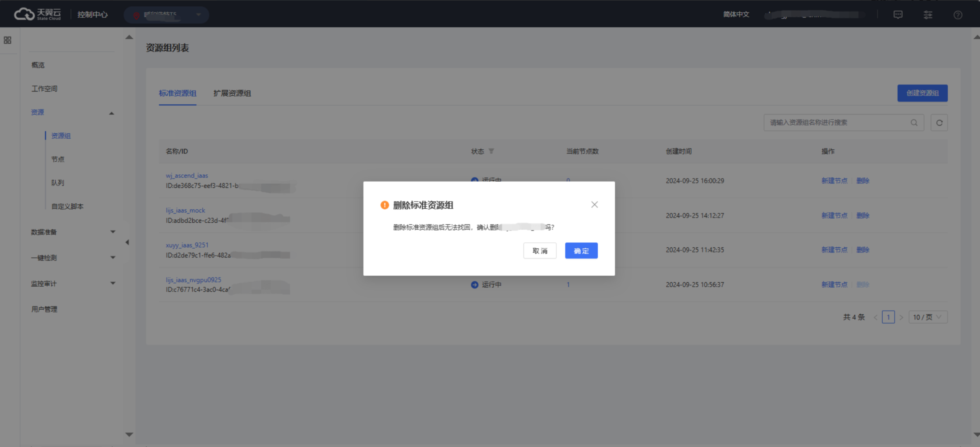Refresh the resource group list
Screen dimensions: 980x447
(x=939, y=123)
